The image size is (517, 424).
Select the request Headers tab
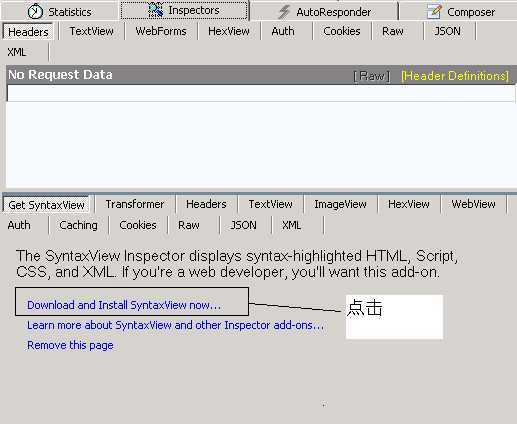tap(28, 32)
